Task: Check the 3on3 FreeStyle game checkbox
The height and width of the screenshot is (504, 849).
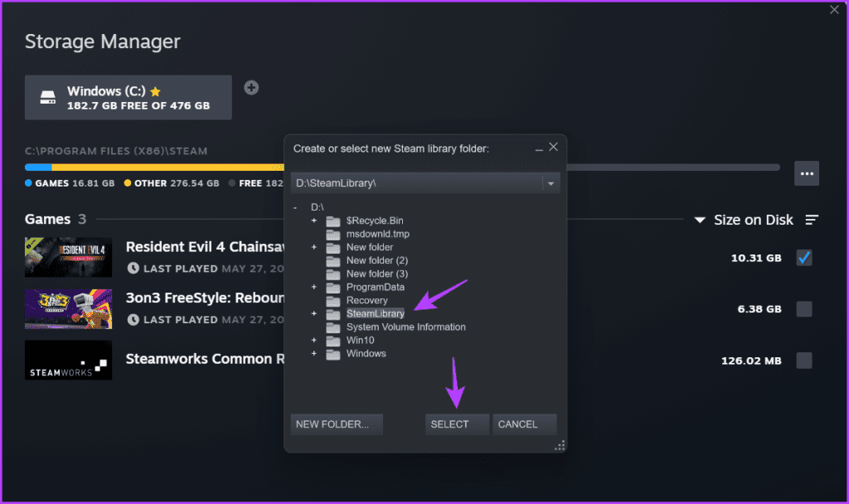Action: click(x=804, y=309)
